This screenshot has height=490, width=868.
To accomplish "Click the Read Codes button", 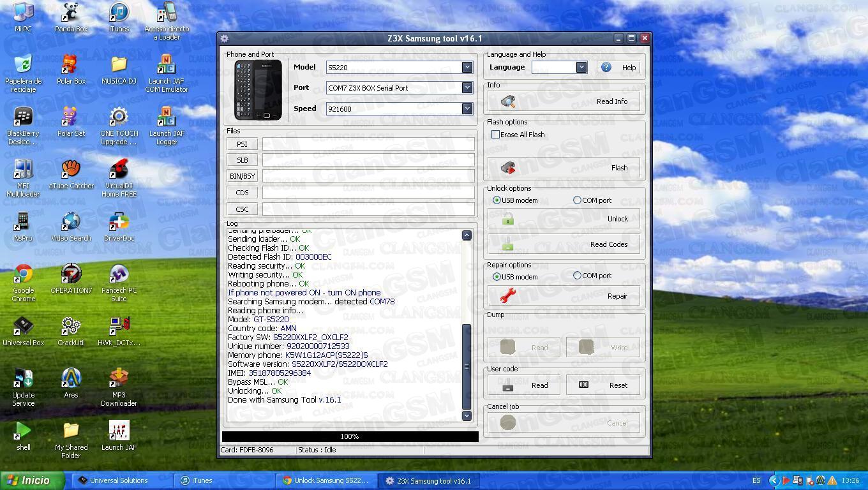I will tap(564, 244).
